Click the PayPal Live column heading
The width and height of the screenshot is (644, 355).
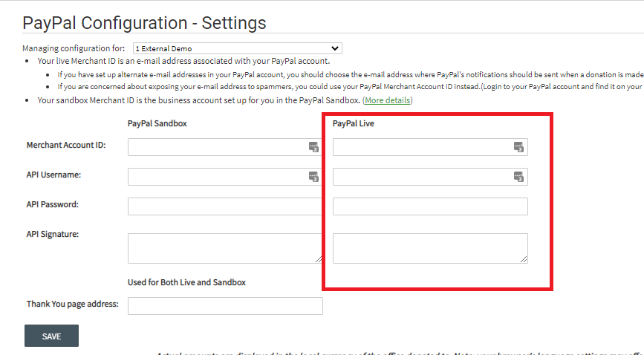(354, 123)
